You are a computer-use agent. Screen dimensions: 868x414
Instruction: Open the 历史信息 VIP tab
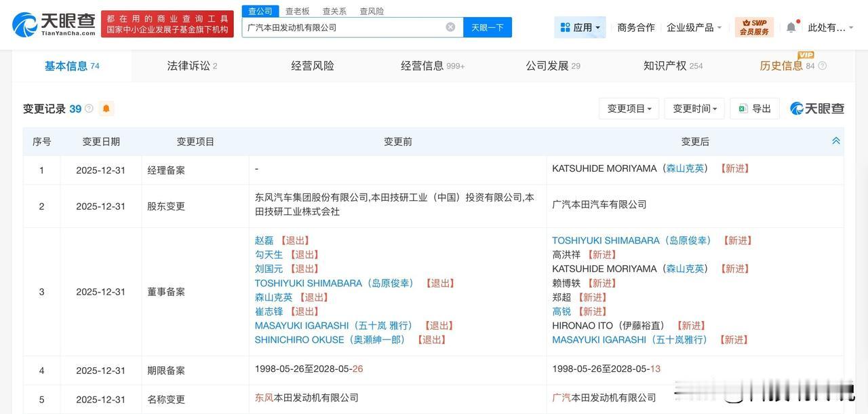787,66
